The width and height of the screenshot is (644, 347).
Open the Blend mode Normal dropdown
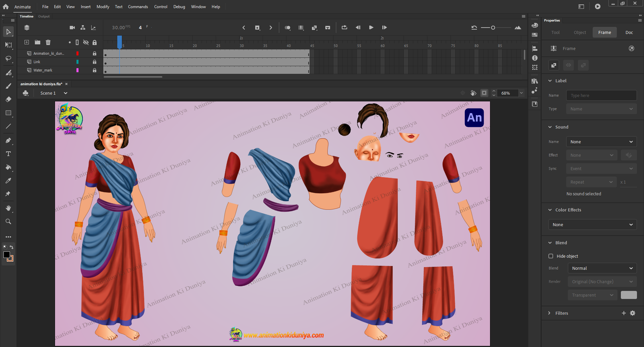(602, 268)
